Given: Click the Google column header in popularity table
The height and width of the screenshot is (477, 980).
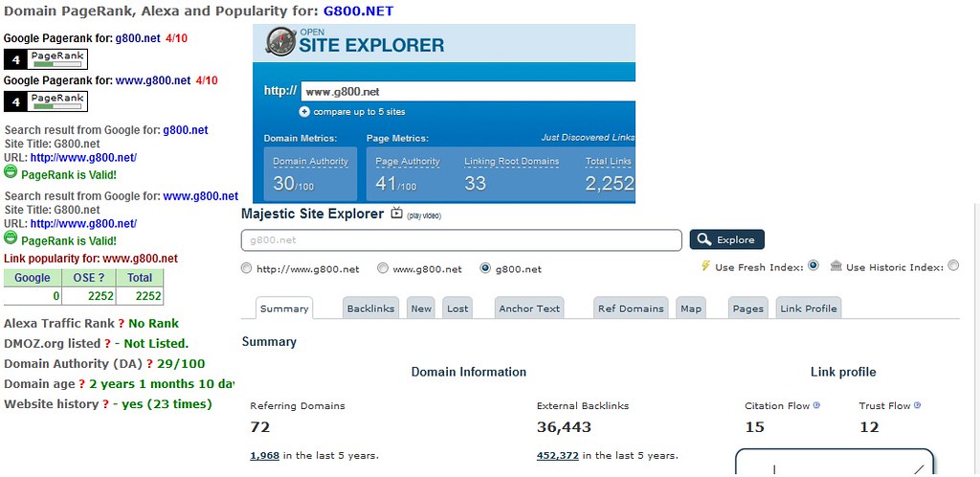Looking at the screenshot, I should pyautogui.click(x=33, y=278).
